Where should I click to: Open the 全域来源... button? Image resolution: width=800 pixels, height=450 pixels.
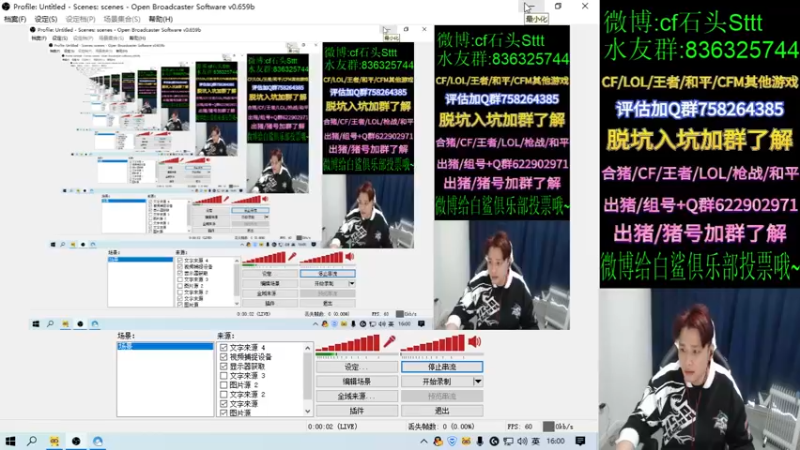click(357, 396)
